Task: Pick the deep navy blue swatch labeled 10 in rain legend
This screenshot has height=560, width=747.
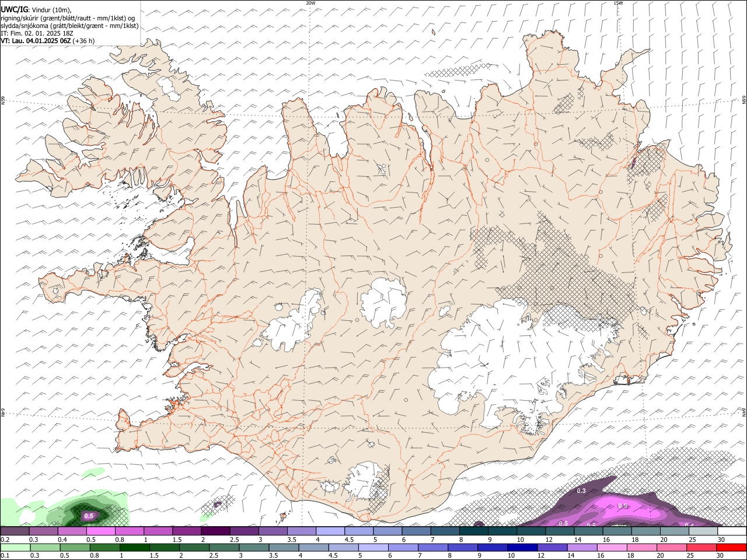Action: pos(521,548)
